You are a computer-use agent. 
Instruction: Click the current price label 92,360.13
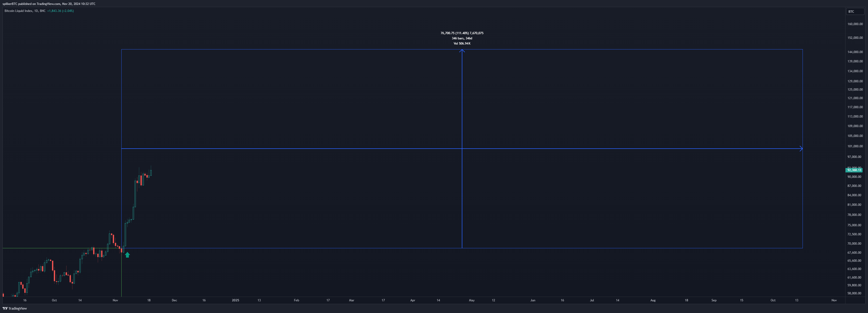point(854,170)
